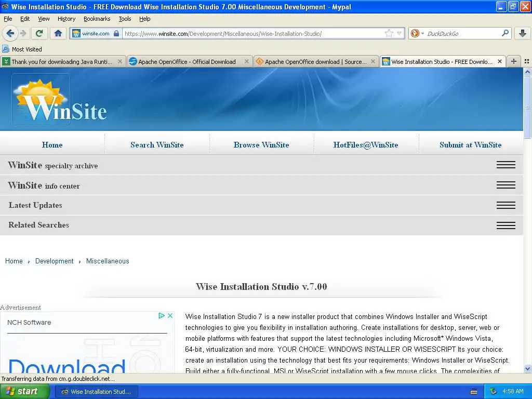Bookmark this page with the star icon
This screenshot has width=532, height=399.
click(x=389, y=33)
